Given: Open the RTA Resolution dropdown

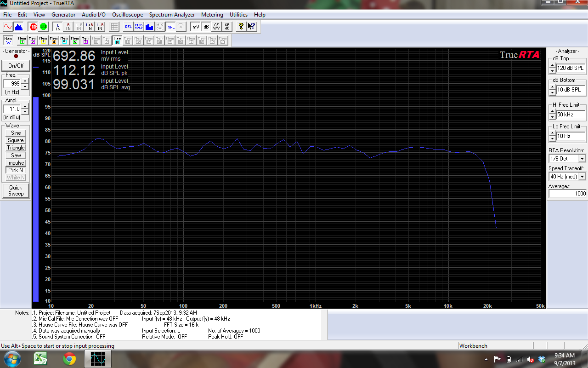Looking at the screenshot, I should tap(582, 159).
